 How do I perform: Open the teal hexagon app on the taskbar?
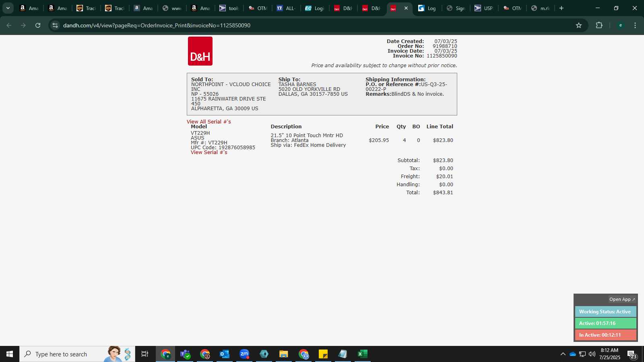[x=264, y=354]
